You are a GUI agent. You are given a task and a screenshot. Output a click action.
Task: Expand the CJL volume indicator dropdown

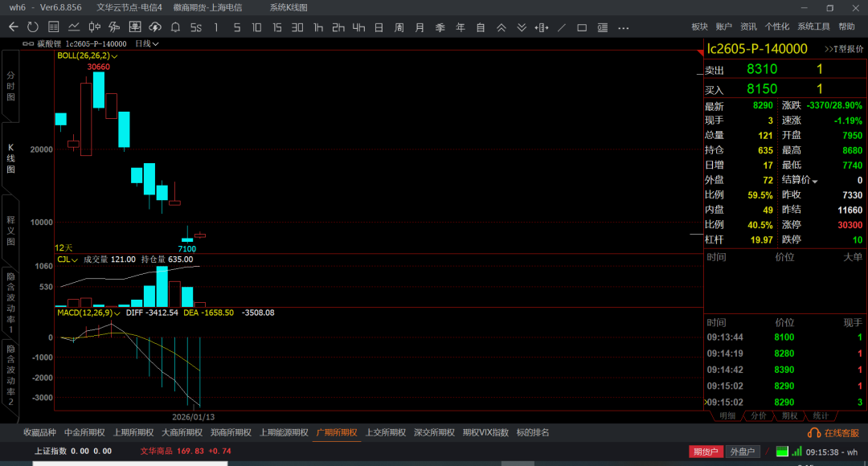[x=68, y=260]
